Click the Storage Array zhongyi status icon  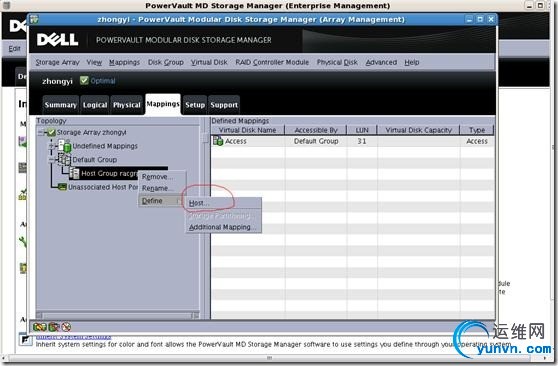tap(51, 132)
